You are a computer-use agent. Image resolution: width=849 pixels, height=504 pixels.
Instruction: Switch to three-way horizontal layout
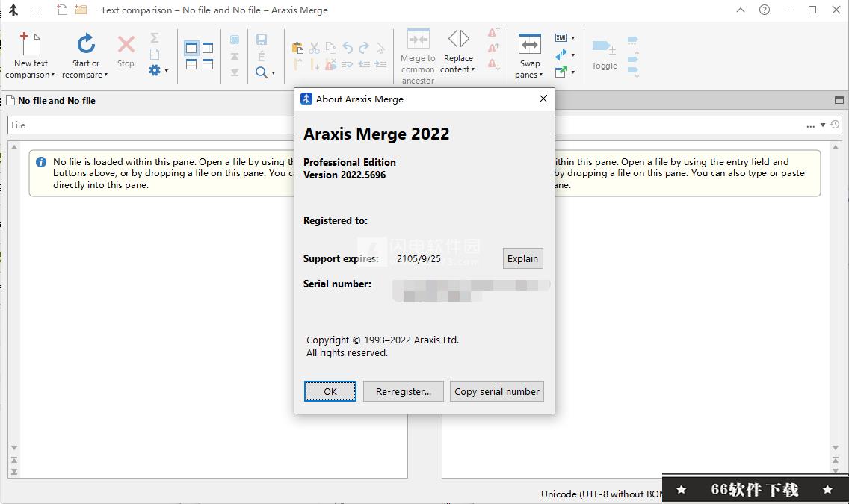208,64
